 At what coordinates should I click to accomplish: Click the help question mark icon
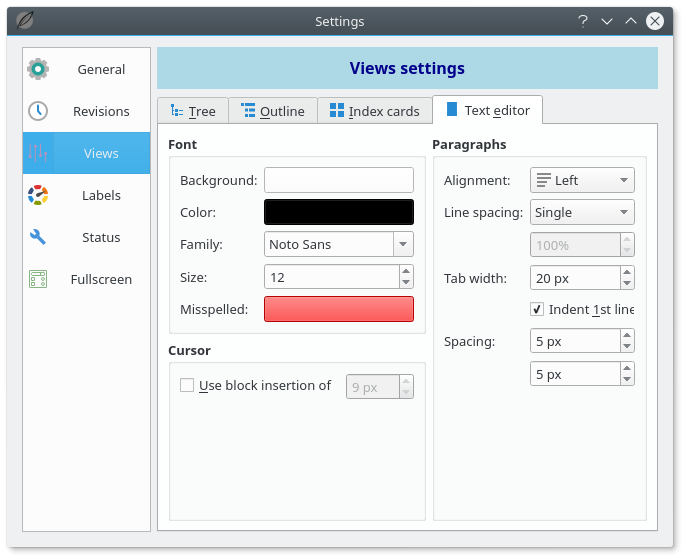pyautogui.click(x=582, y=21)
